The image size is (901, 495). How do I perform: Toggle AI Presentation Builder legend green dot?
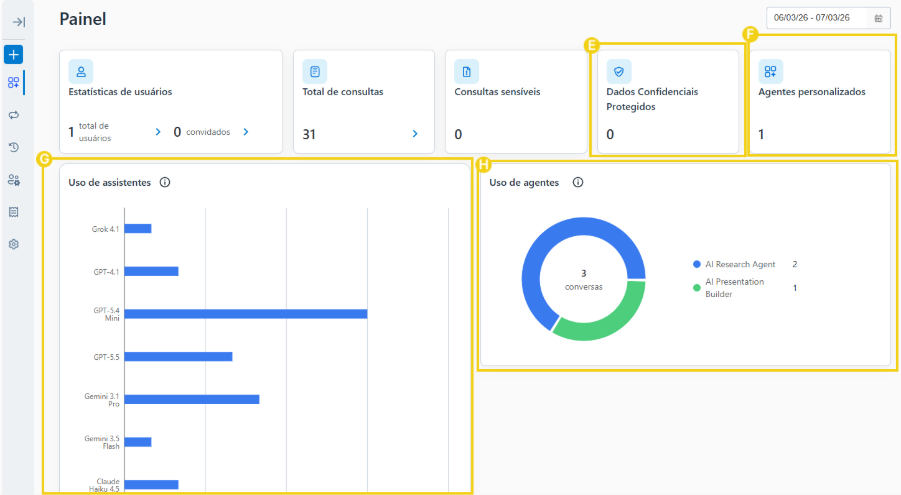tap(696, 287)
